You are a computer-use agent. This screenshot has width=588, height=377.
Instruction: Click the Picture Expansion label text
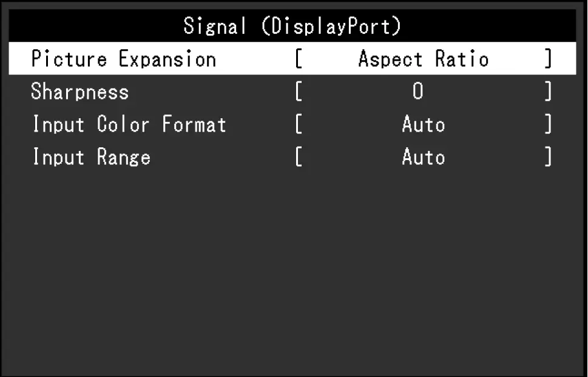pyautogui.click(x=123, y=59)
